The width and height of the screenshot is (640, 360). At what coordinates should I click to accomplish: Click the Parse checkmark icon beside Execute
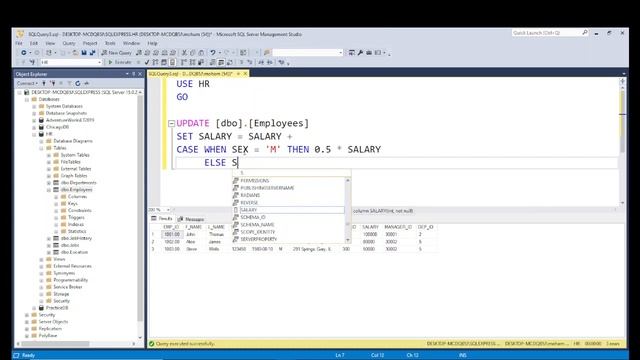pyautogui.click(x=147, y=62)
